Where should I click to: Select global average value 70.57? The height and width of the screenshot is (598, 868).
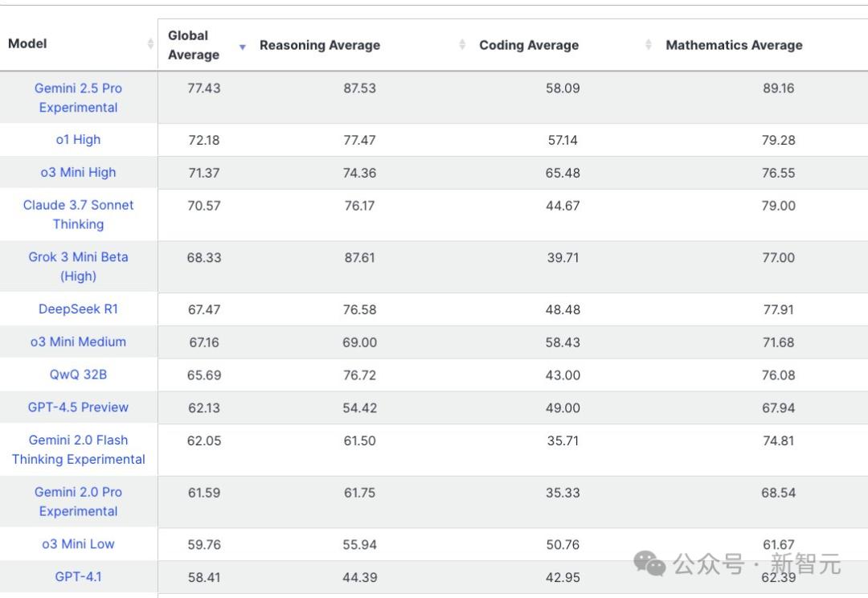(x=203, y=206)
